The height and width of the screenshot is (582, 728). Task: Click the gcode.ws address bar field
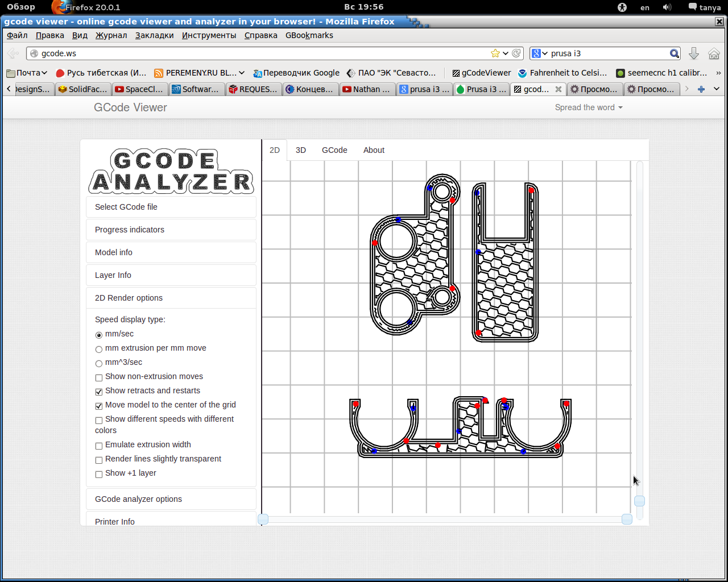[256, 53]
